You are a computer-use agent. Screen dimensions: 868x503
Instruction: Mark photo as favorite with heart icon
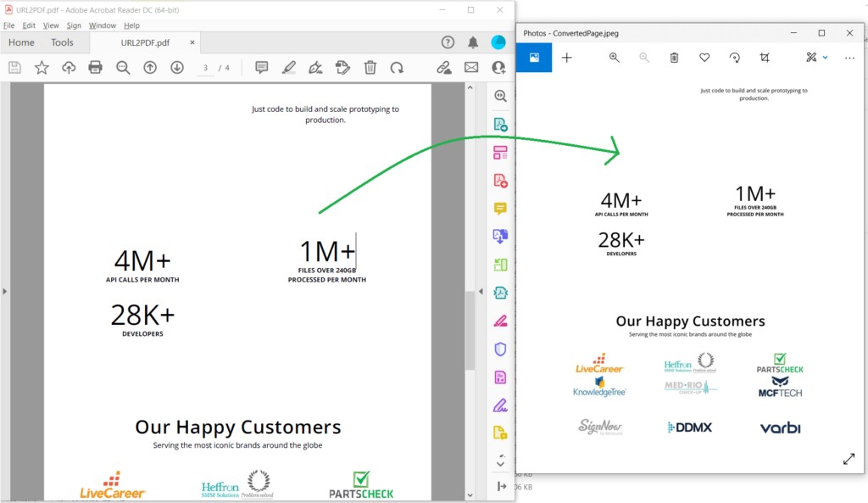704,58
